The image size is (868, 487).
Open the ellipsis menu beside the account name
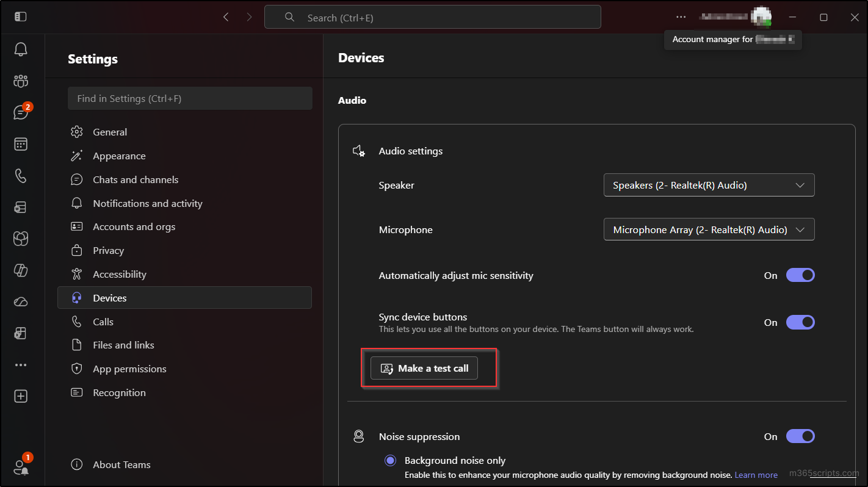[681, 17]
